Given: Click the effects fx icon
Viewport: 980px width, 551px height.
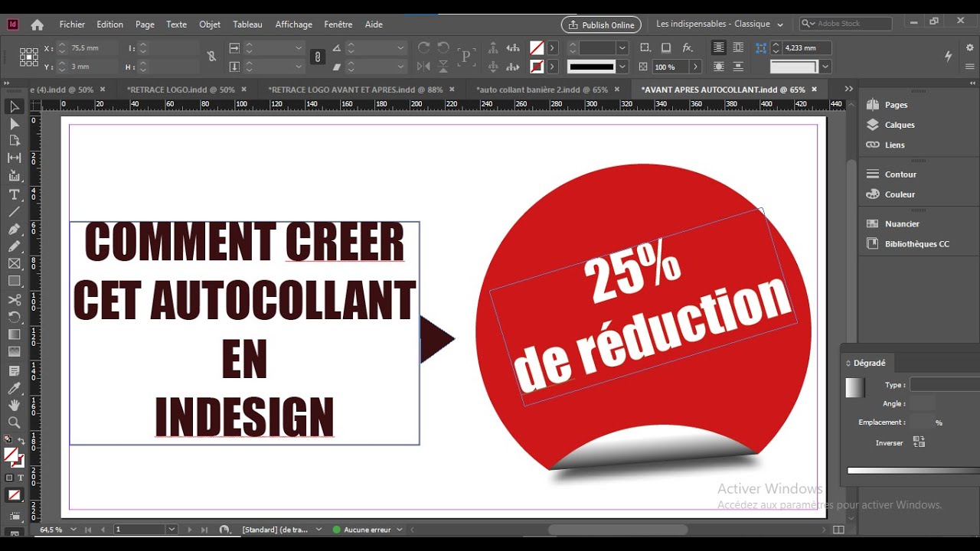Looking at the screenshot, I should [x=688, y=47].
